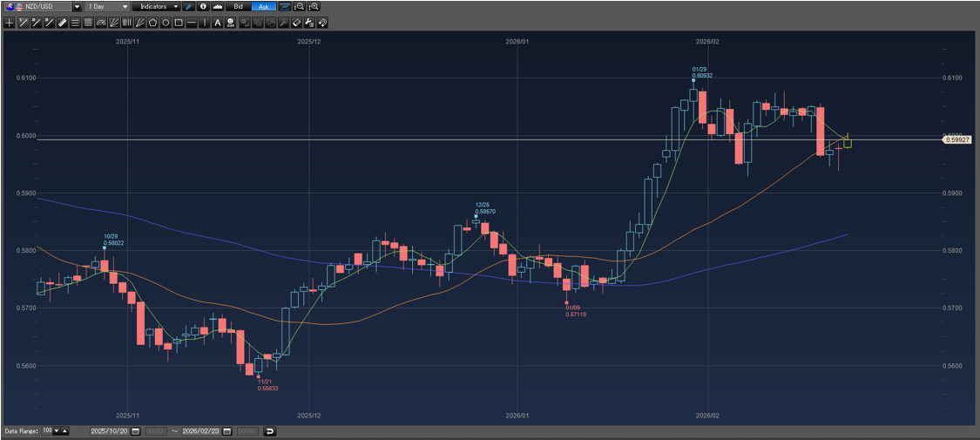This screenshot has height=440, width=980.
Task: Increase the Data Range value
Action: point(65,431)
